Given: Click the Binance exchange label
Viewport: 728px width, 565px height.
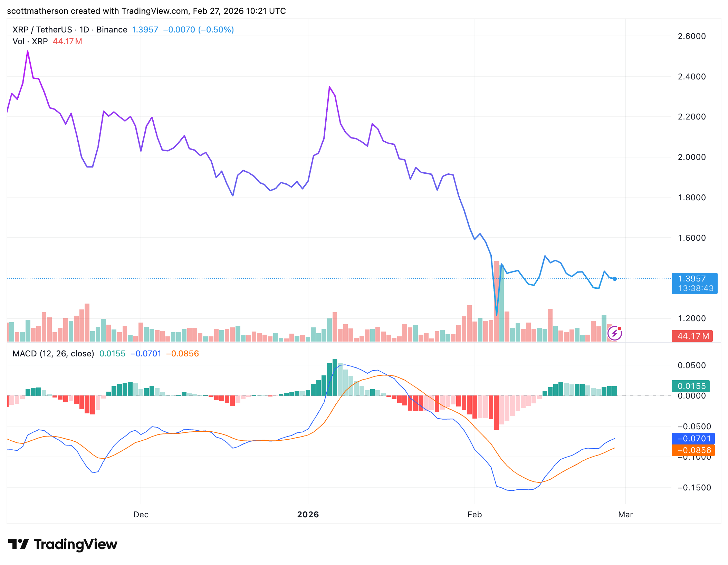Looking at the screenshot, I should point(111,30).
